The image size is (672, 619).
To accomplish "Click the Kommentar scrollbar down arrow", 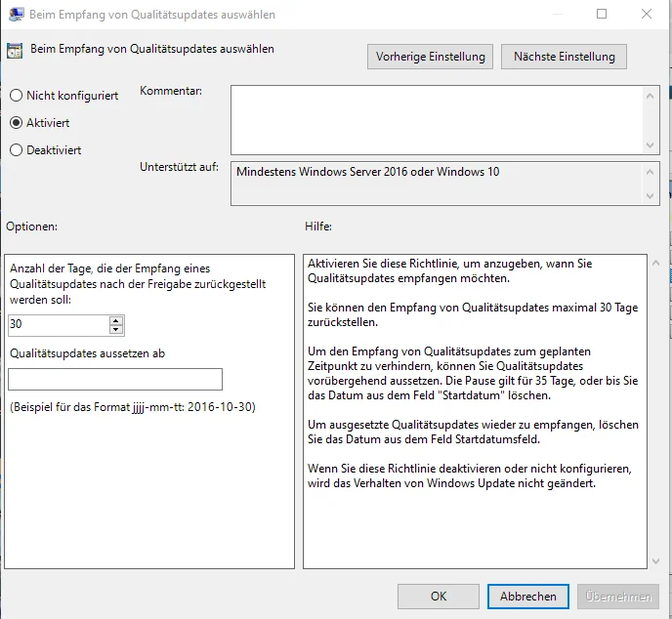I will tap(651, 145).
